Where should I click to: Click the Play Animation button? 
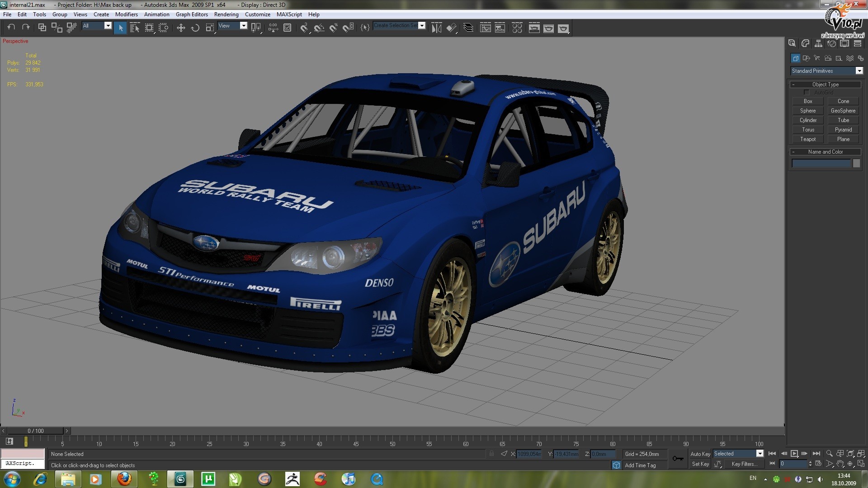[x=794, y=453]
